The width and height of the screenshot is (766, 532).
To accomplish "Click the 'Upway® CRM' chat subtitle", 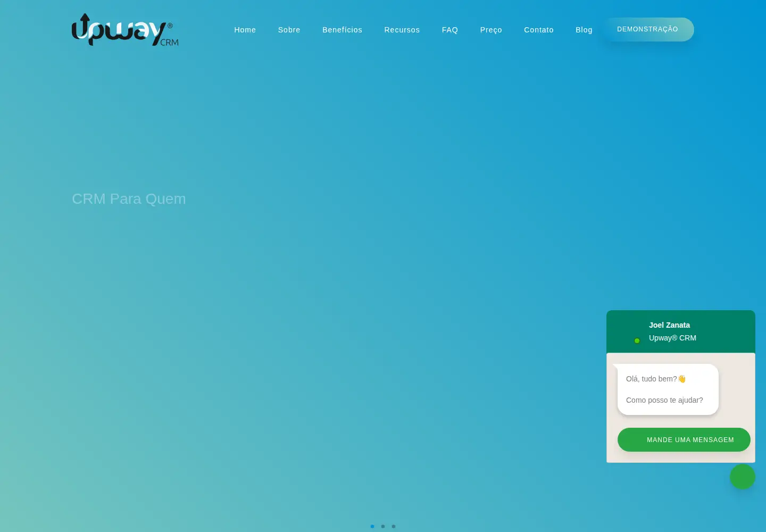I will (x=672, y=338).
